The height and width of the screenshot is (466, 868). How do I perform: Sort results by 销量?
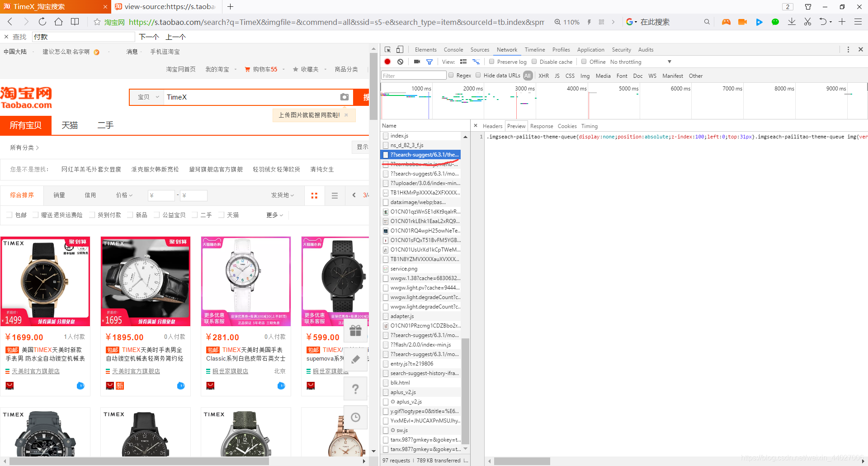[x=59, y=195]
